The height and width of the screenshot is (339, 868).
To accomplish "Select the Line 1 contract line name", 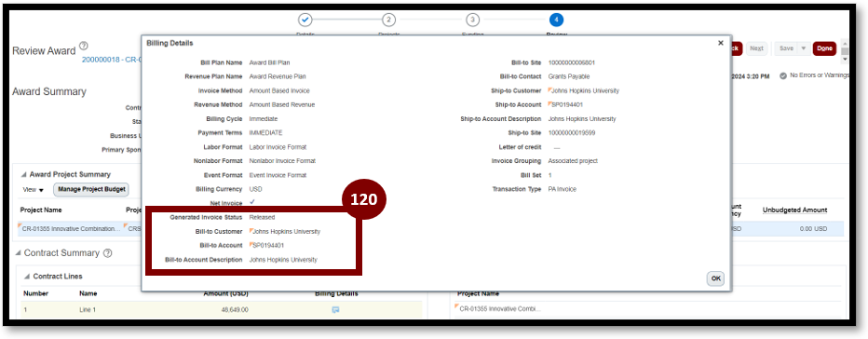I will tap(88, 310).
